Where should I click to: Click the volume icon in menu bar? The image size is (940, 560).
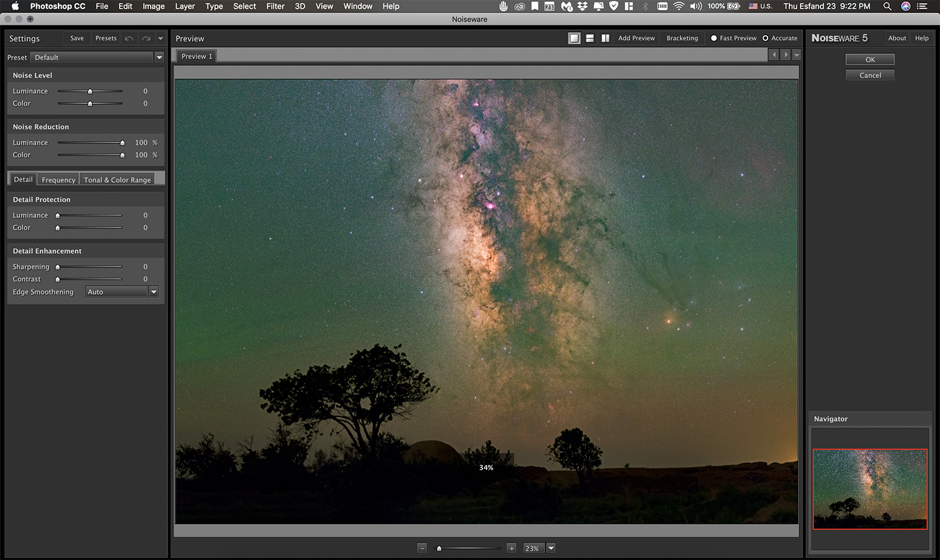tap(696, 6)
